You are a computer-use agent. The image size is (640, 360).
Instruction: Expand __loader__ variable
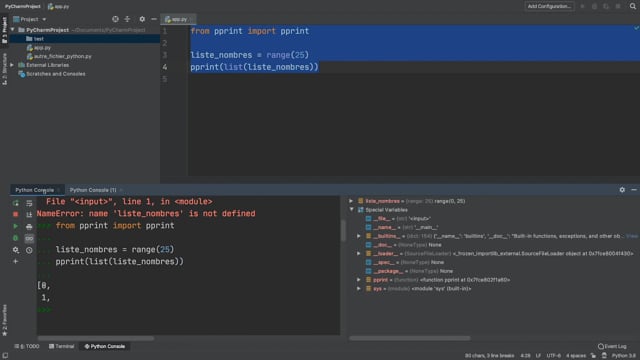359,253
